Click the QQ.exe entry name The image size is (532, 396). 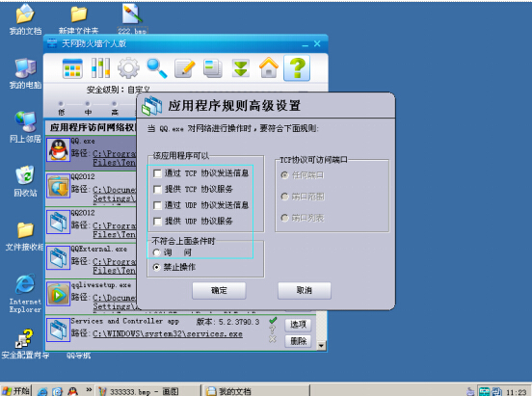click(x=83, y=142)
